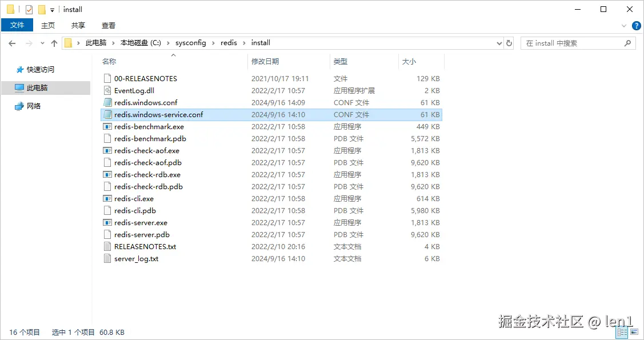This screenshot has height=340, width=644.
Task: Open the 主页 ribbon tab
Action: [47, 25]
